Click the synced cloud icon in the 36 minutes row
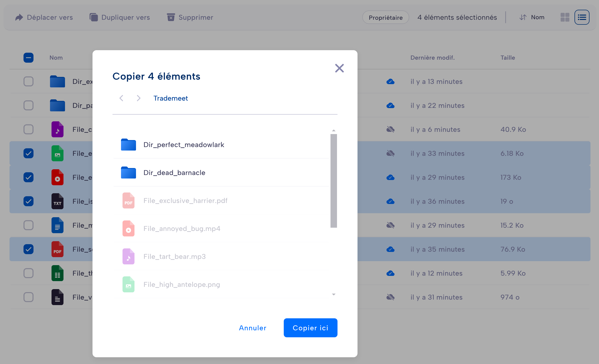The width and height of the screenshot is (599, 364). pos(390,201)
